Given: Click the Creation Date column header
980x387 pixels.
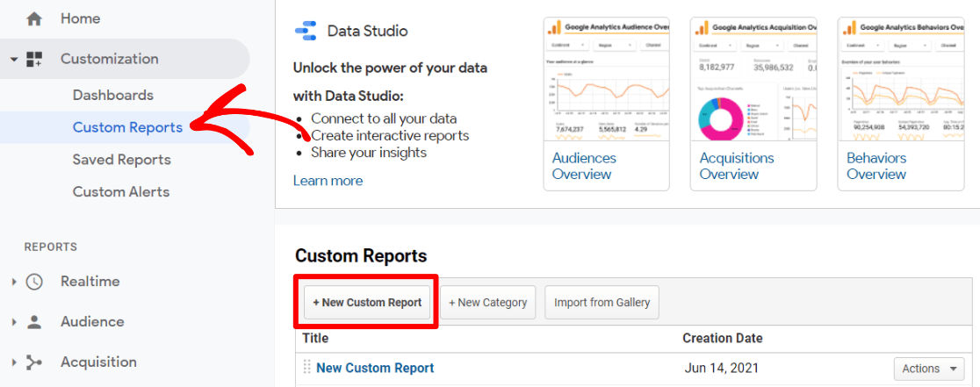Looking at the screenshot, I should 723,339.
